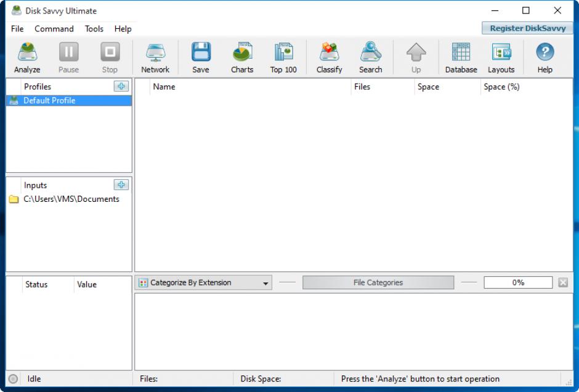579x392 pixels.
Task: Launch the Search files tool
Action: pos(370,52)
